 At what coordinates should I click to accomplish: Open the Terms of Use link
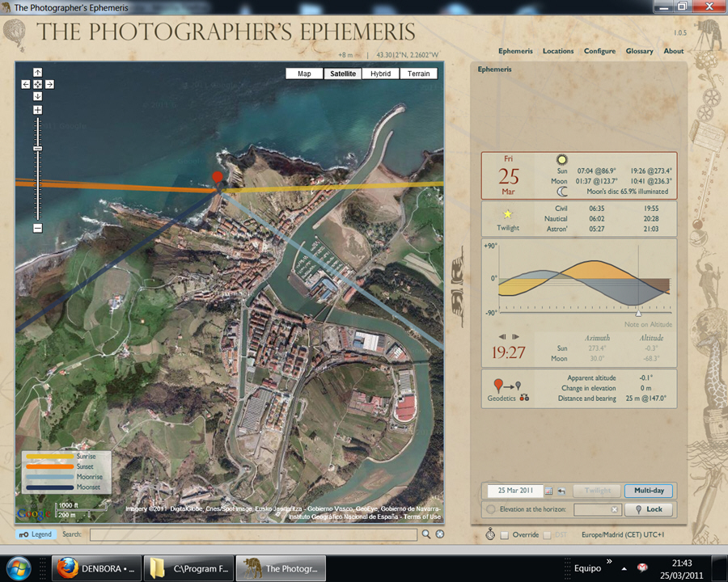click(x=422, y=517)
